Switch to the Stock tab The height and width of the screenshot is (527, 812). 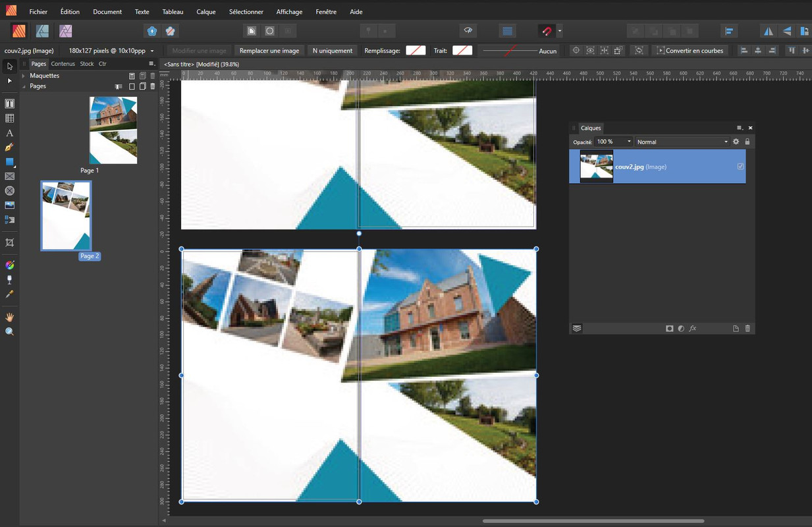[x=87, y=64]
